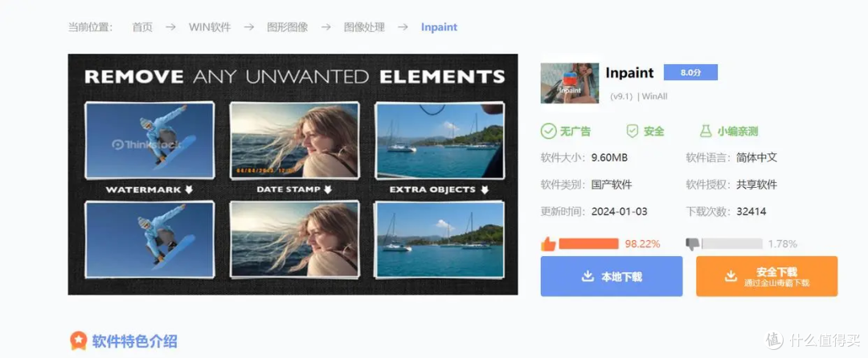This screenshot has height=358, width=868.
Task: Click the 软件语言 简体中文 value
Action: (757, 157)
